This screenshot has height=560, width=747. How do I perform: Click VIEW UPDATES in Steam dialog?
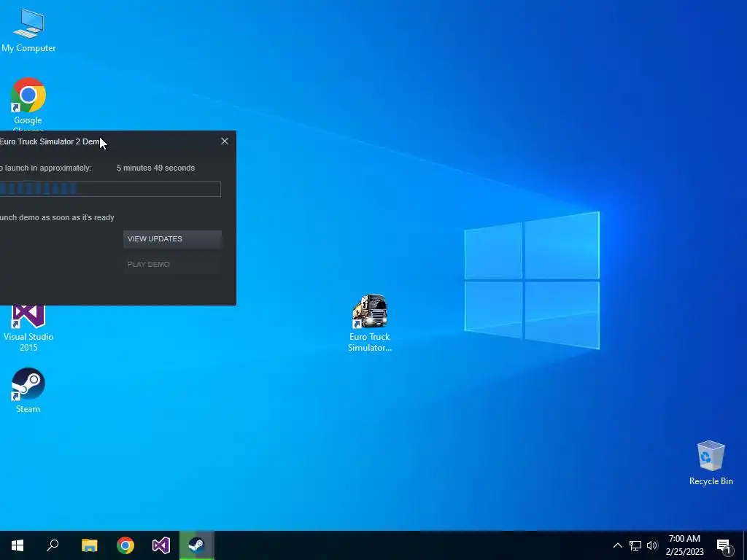[172, 239]
